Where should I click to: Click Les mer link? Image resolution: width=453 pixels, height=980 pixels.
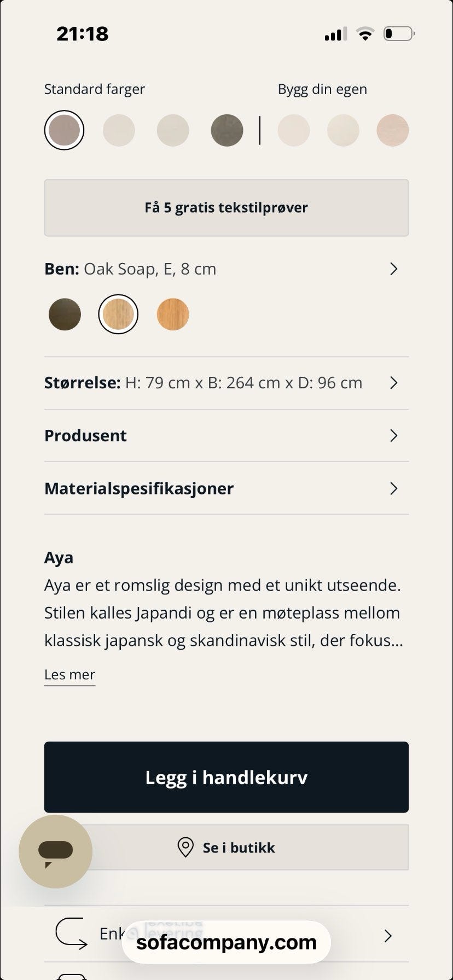[x=69, y=675]
